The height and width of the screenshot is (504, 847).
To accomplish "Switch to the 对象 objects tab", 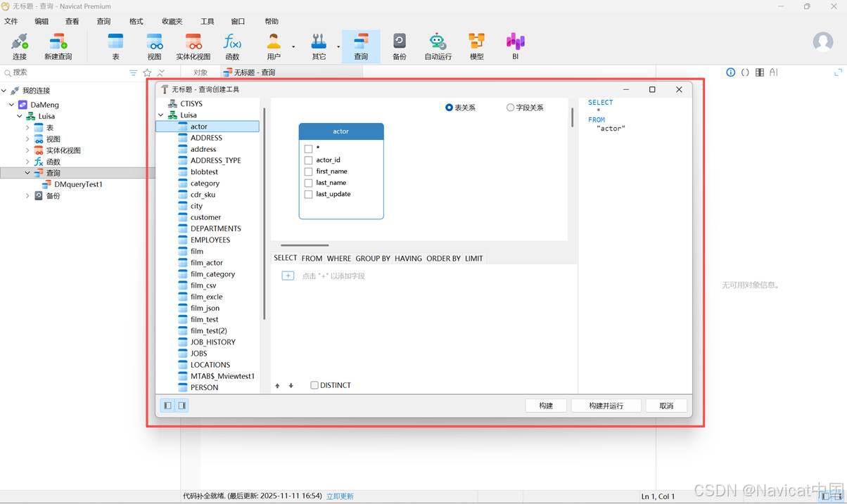I will click(200, 72).
